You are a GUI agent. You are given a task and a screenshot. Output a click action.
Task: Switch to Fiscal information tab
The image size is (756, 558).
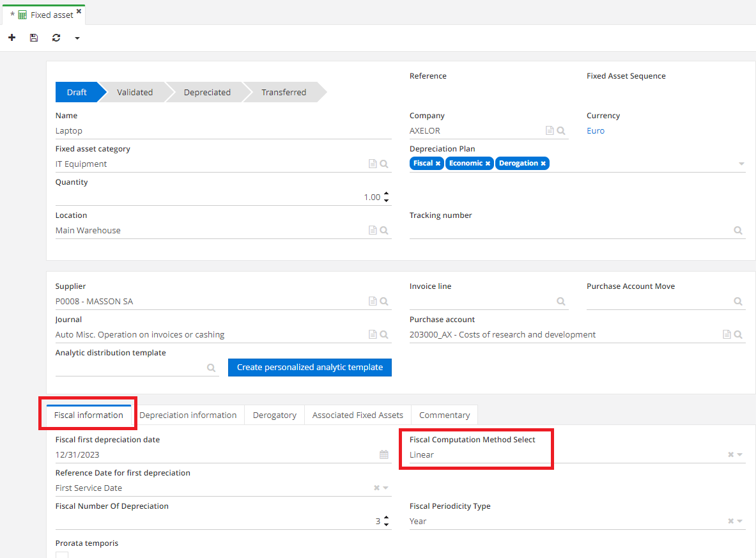(x=89, y=415)
